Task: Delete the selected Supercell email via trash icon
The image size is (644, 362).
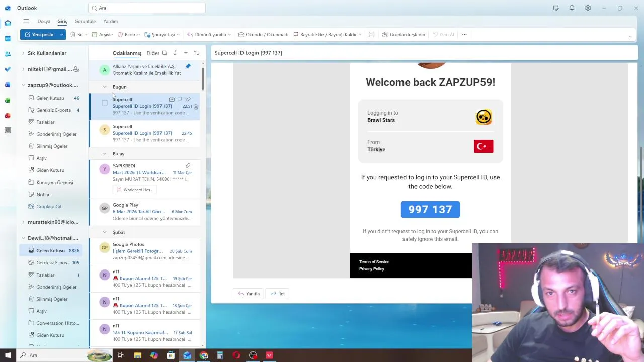Action: click(196, 106)
